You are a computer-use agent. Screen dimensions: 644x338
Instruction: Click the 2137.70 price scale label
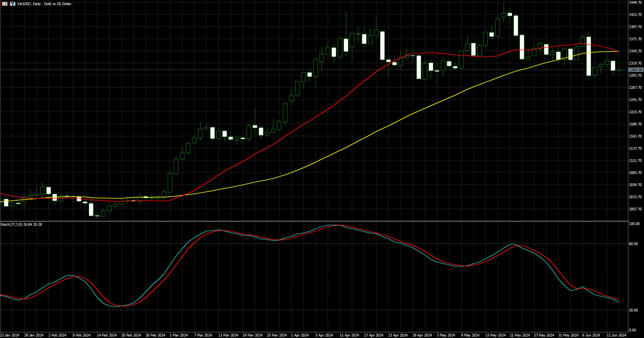(635, 148)
